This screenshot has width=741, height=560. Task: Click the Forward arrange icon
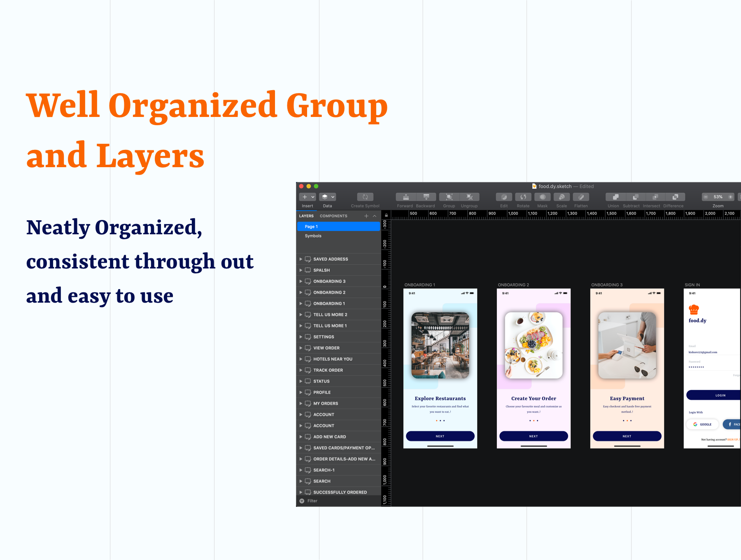[x=405, y=197]
